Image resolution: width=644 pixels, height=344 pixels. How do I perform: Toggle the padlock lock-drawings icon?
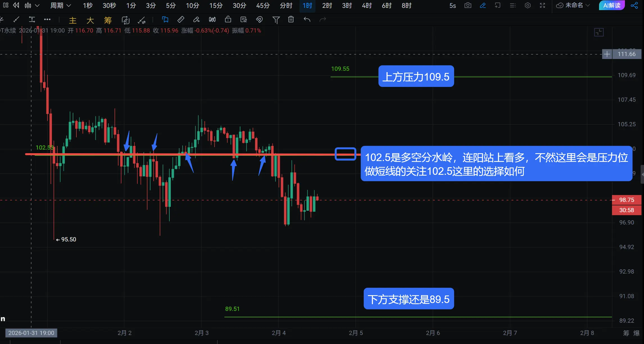point(228,19)
